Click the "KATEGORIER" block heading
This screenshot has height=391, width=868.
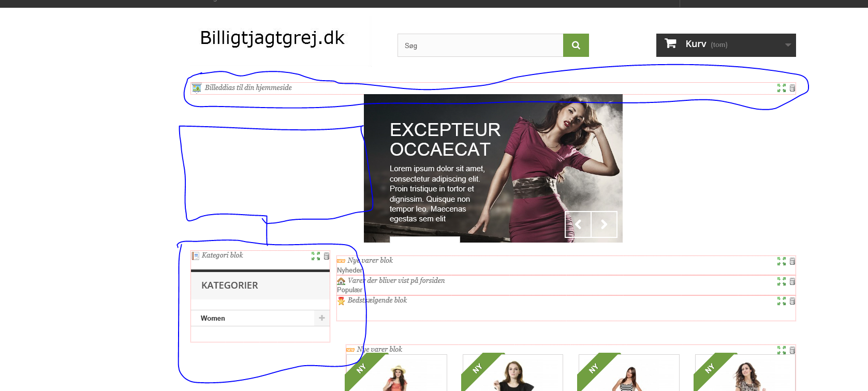coord(229,285)
